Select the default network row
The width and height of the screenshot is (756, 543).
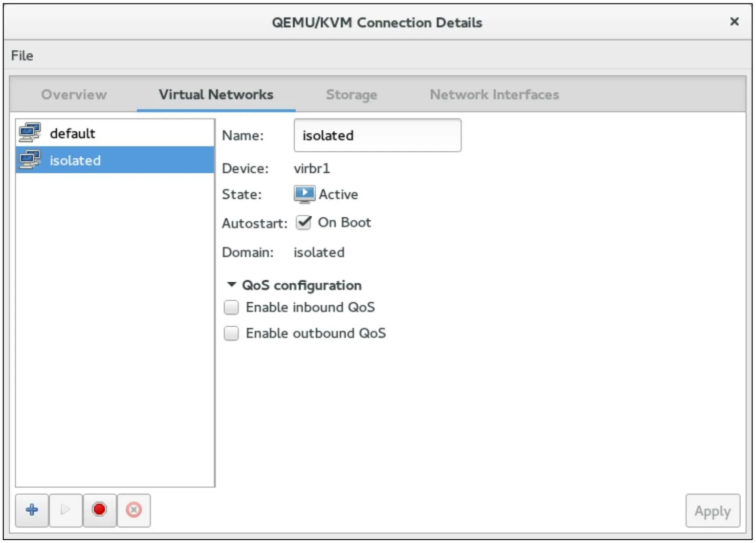(x=115, y=133)
